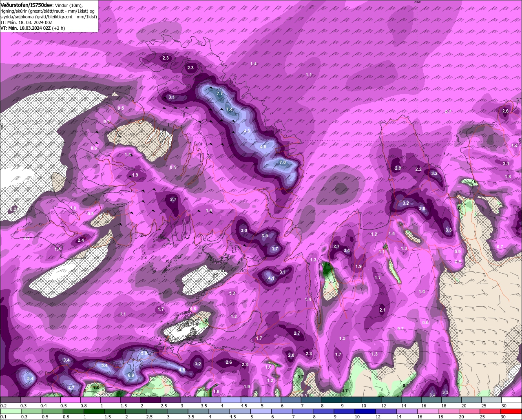Click the 1.8 value label
522x420 pixels.
[508, 177]
